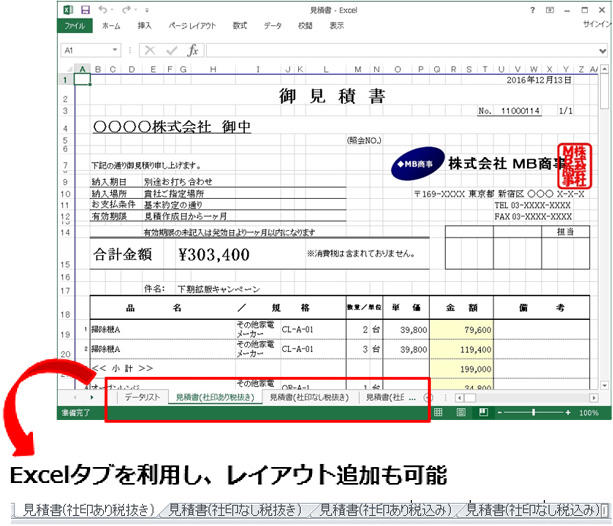Click the amount cell 79,600
This screenshot has width=613, height=526.
pos(461,330)
